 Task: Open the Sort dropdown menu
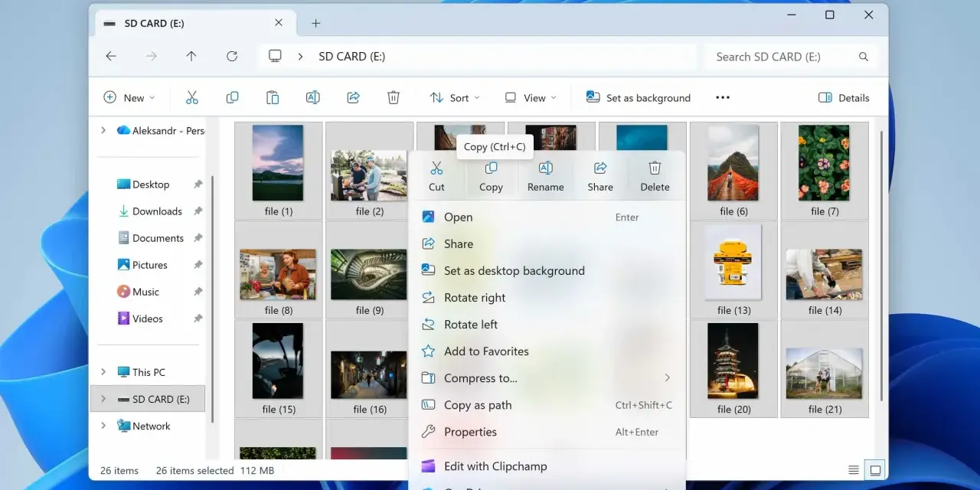[x=455, y=97]
